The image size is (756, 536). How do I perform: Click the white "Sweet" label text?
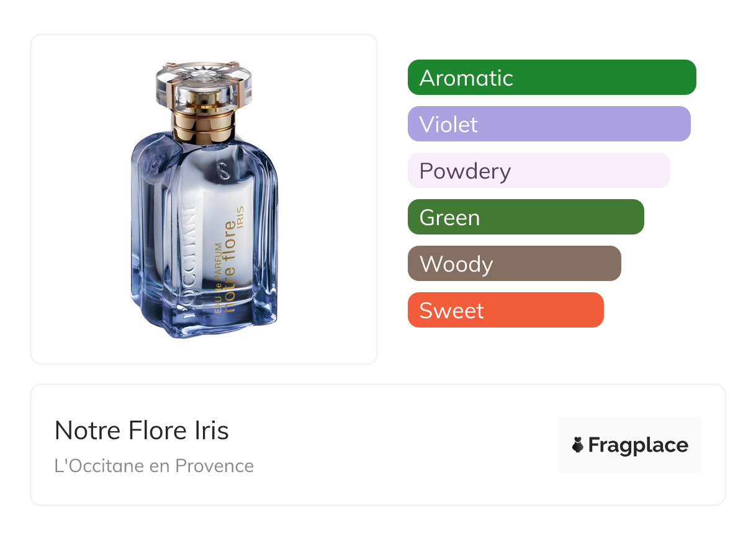click(451, 311)
